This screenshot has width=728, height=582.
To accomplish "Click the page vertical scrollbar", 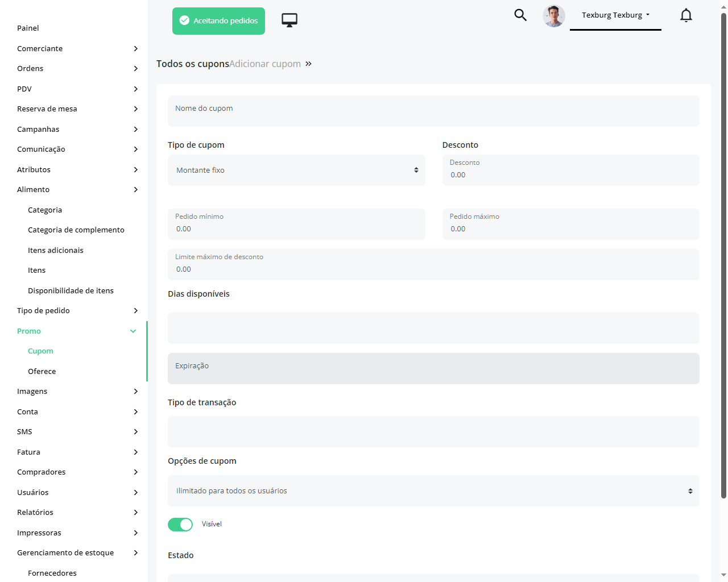I will [723, 256].
